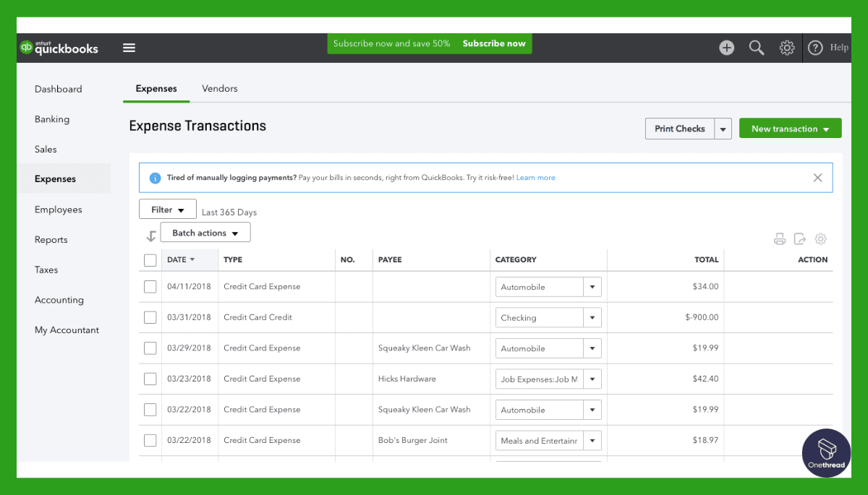Viewport: 868px width, 495px height.
Task: Open category dropdown for the $34.00 expense
Action: click(592, 287)
